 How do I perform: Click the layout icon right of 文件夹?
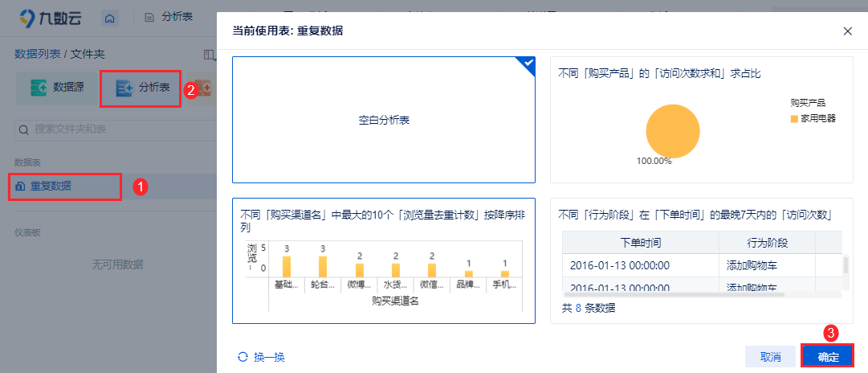[209, 55]
